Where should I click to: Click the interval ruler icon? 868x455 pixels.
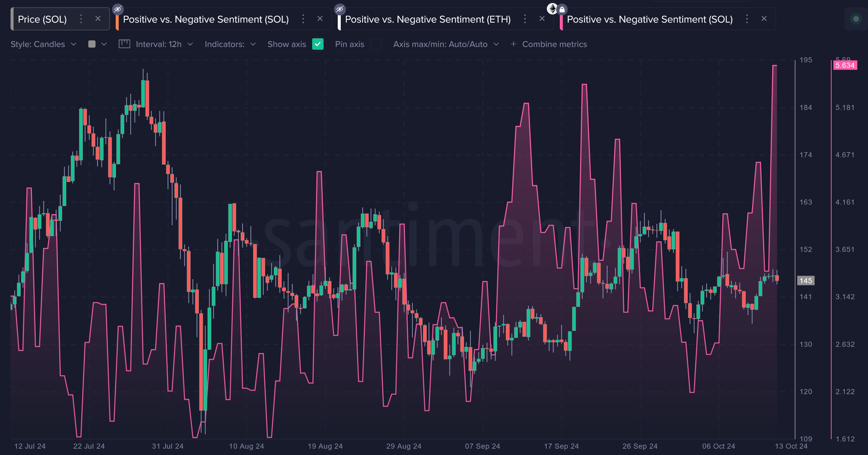coord(124,44)
